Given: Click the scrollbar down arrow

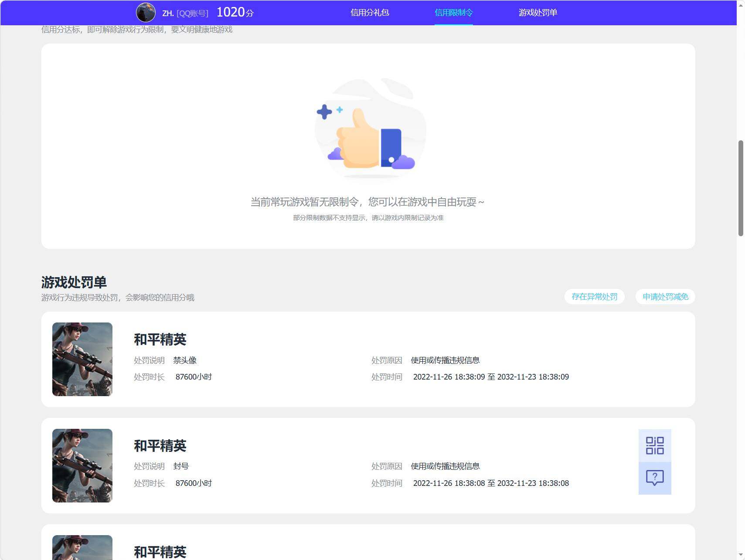Looking at the screenshot, I should (741, 555).
